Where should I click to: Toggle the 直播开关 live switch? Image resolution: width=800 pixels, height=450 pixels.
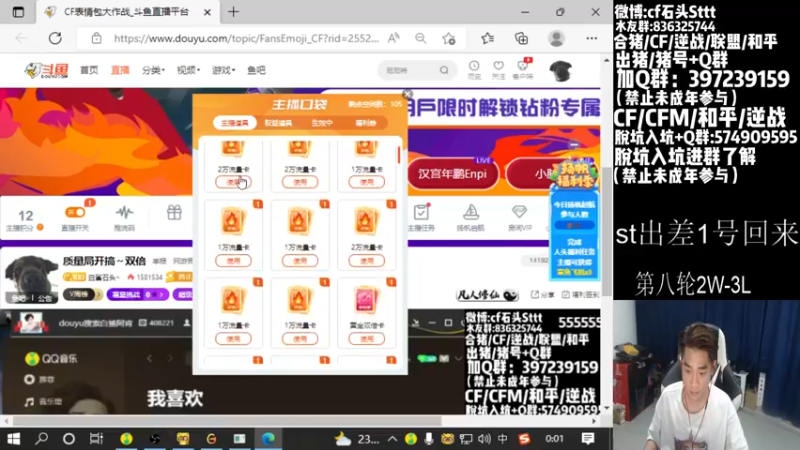coord(75,212)
